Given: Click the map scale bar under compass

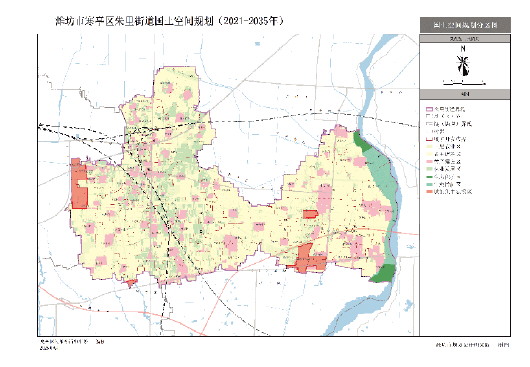Looking at the screenshot, I should [x=464, y=82].
